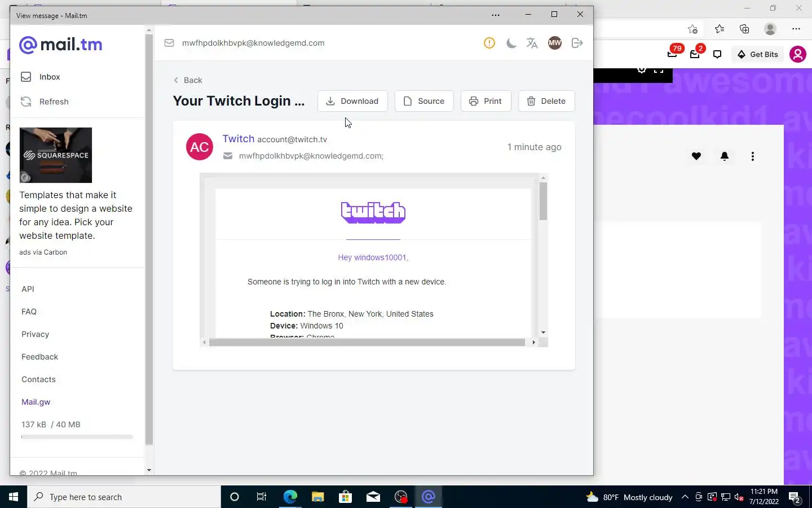Click the bell notification icon in Twitch

(x=725, y=156)
